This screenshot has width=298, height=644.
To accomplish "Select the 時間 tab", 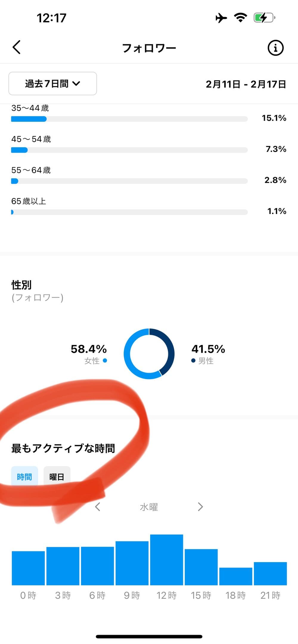I will 24,477.
